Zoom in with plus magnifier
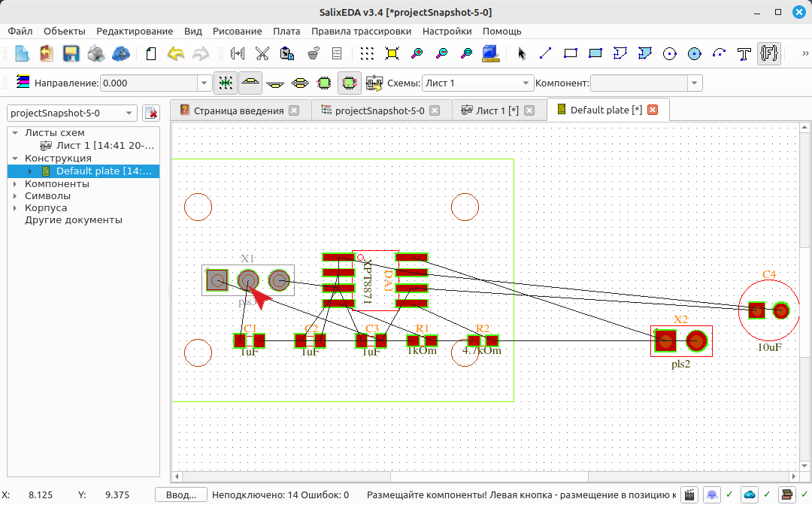This screenshot has width=812, height=505. point(417,53)
